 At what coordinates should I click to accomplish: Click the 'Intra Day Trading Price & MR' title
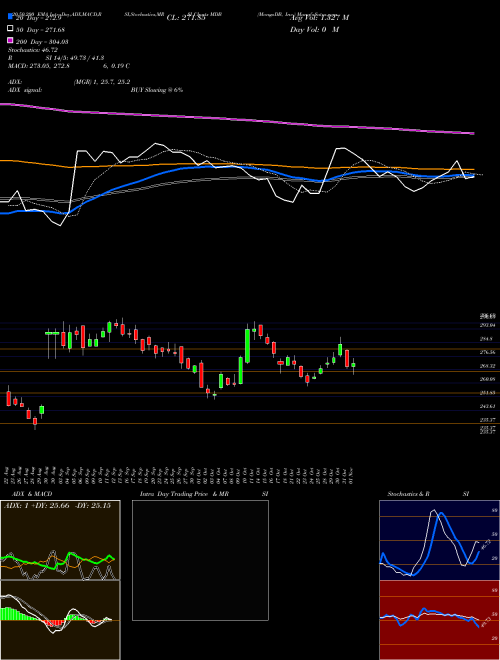coord(184,494)
